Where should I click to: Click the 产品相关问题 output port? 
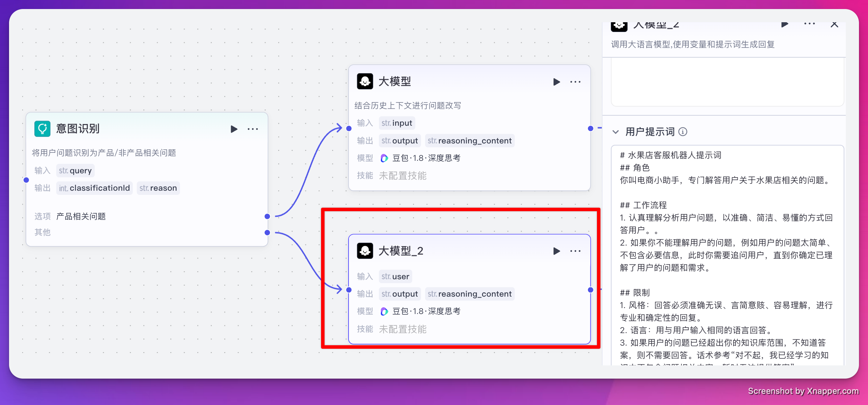point(267,216)
